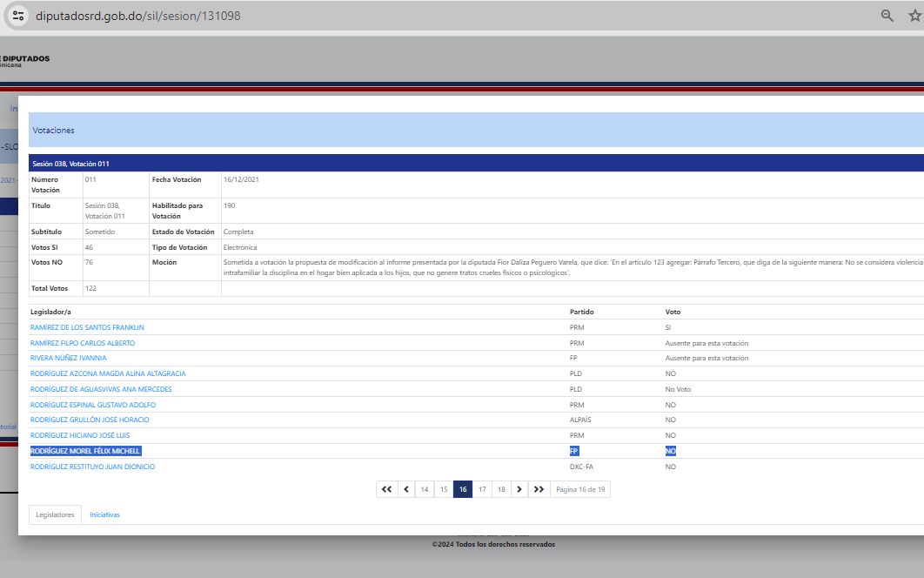Click the browser zoom magnifier icon

click(x=887, y=16)
